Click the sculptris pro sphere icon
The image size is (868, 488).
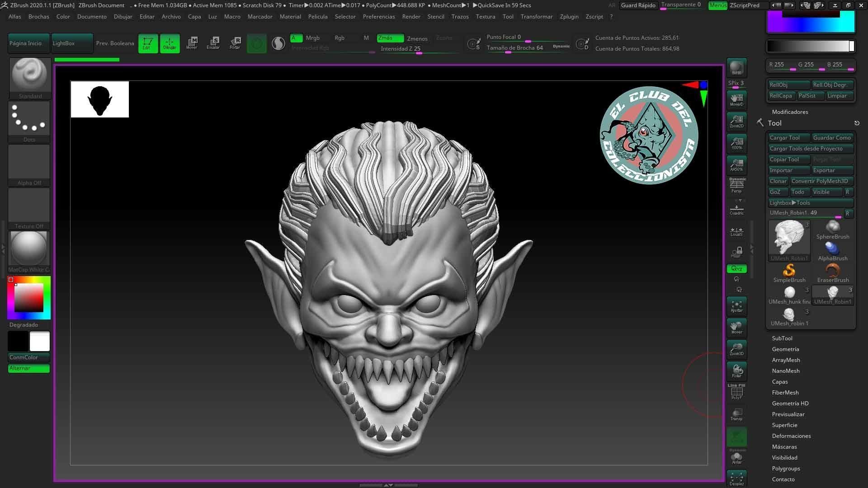[278, 43]
